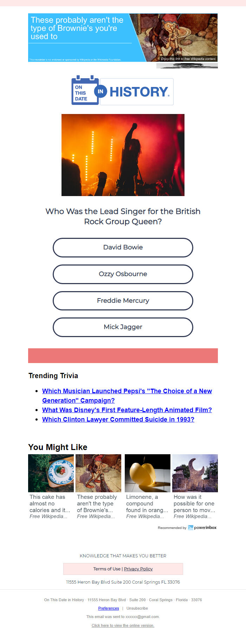
Task: Open the stone structure recommendation thumbnail
Action: click(195, 473)
